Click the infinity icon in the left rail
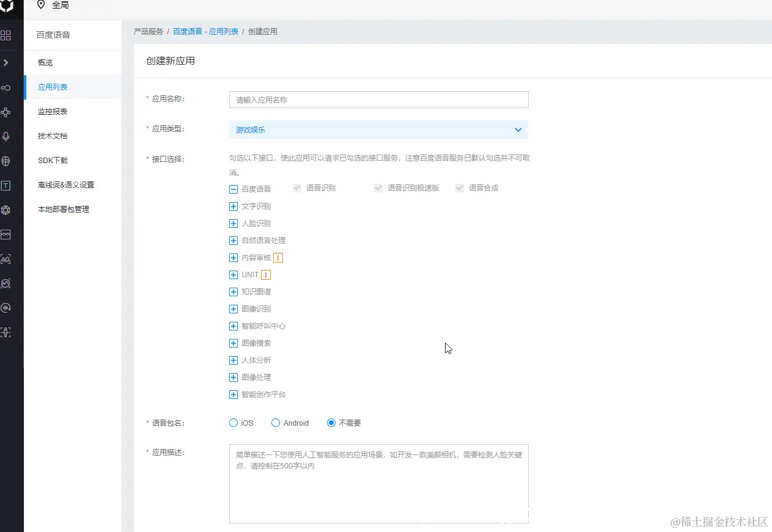Viewport: 772px width, 532px height. (7, 87)
